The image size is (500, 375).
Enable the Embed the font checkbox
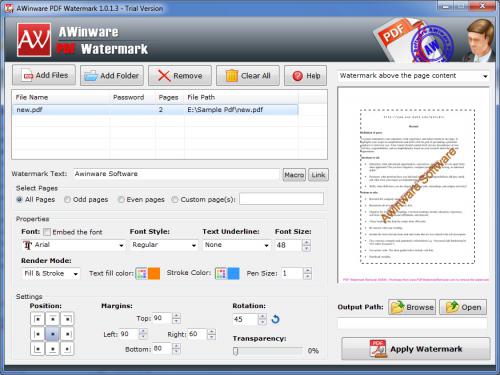[x=47, y=232]
